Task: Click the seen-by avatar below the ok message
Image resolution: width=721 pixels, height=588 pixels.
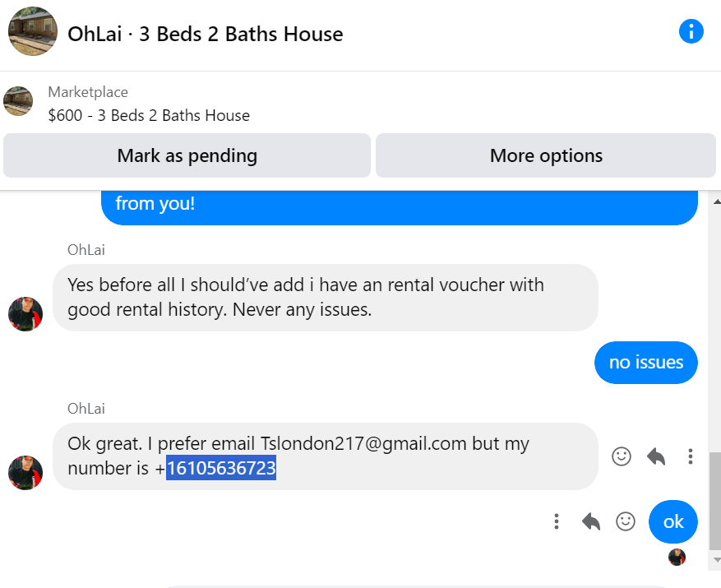Action: tap(677, 557)
